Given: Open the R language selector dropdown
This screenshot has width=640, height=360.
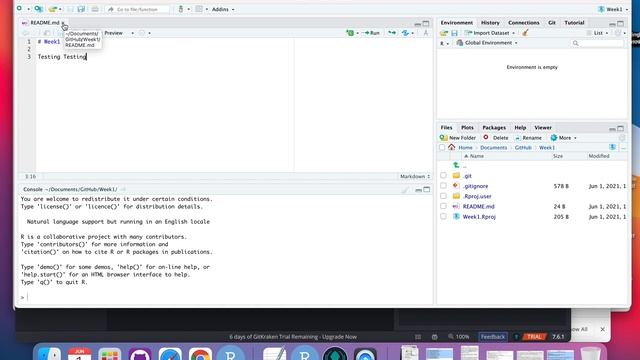Looking at the screenshot, I should [x=444, y=43].
